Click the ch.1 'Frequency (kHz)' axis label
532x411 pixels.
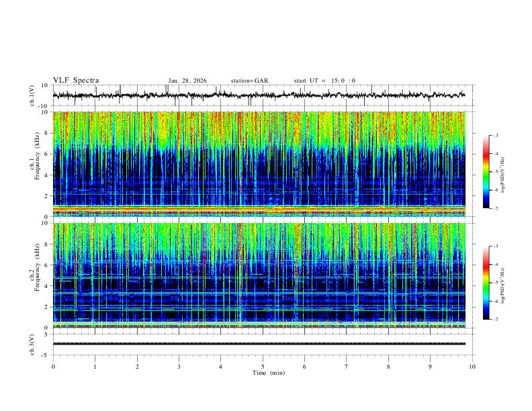[37, 156]
